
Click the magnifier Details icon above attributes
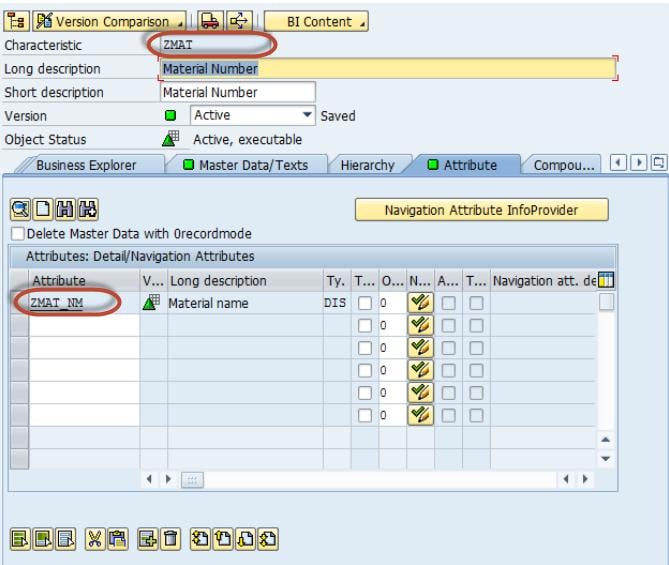pyautogui.click(x=21, y=210)
